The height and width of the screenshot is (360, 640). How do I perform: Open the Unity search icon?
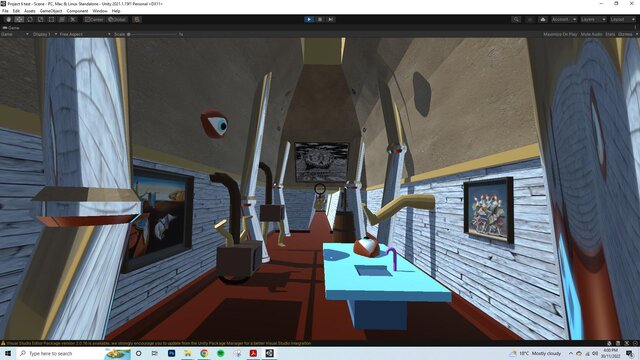click(x=516, y=19)
